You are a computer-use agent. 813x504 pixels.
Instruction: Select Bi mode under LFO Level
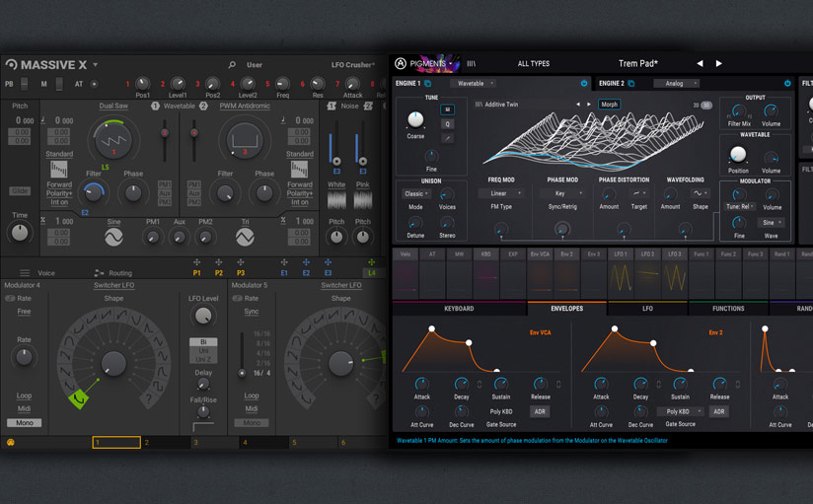coord(203,341)
